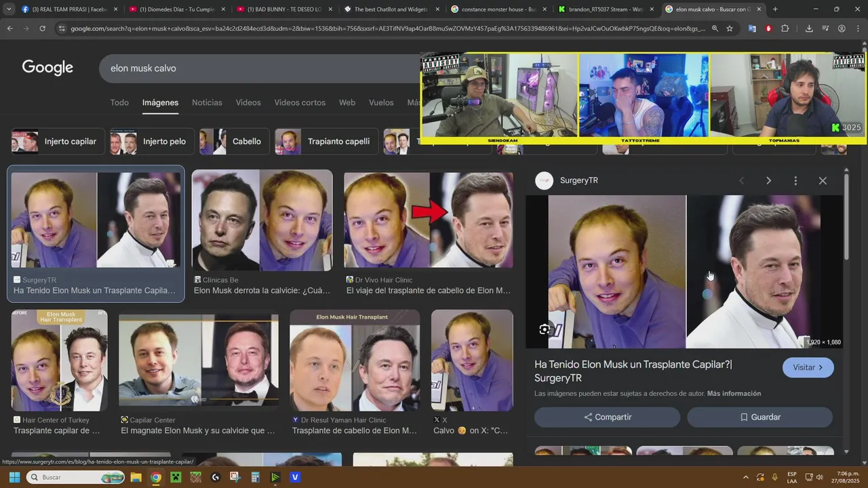
Task: Open a new browser tab
Action: coord(775,9)
